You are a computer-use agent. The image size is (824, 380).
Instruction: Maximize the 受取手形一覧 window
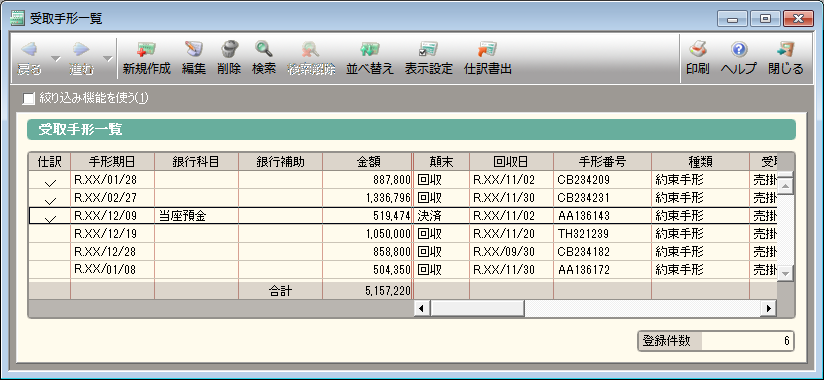click(765, 19)
